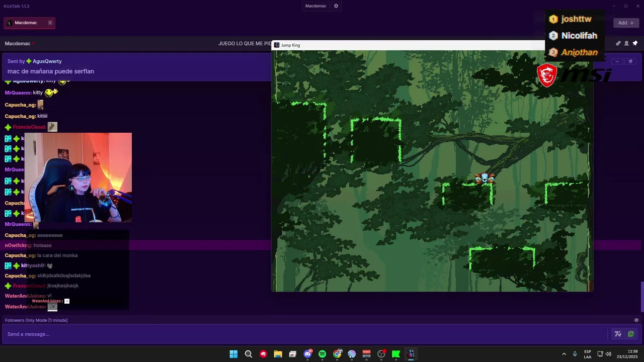Select 'la cara del monka' chat message
This screenshot has height=362, width=644.
[57, 255]
